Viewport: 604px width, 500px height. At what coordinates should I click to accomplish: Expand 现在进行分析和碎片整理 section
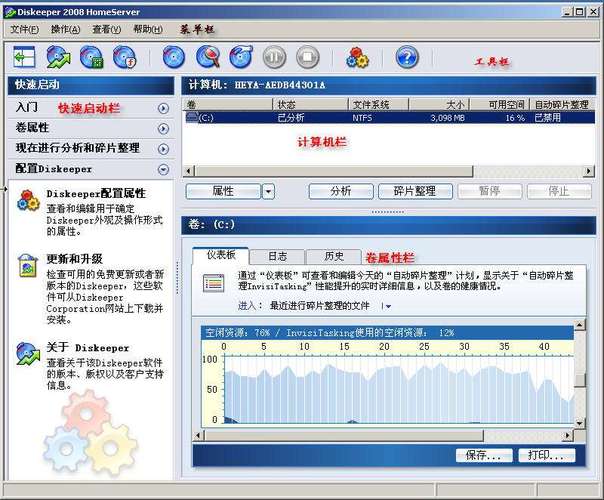pos(163,149)
